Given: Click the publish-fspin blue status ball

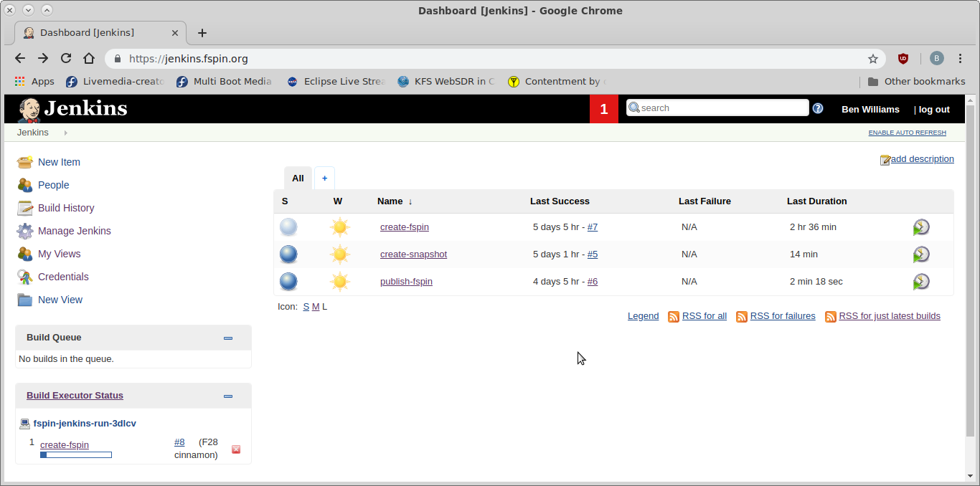Looking at the screenshot, I should click(x=288, y=282).
